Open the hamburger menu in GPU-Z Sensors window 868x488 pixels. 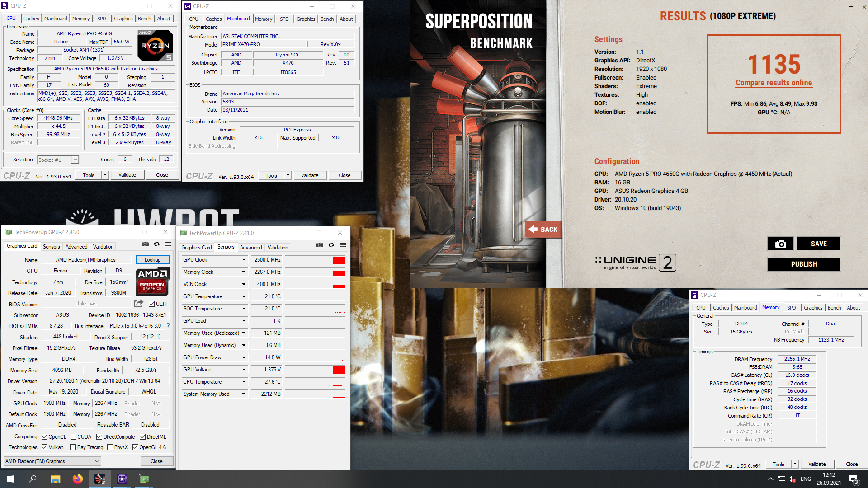[343, 245]
